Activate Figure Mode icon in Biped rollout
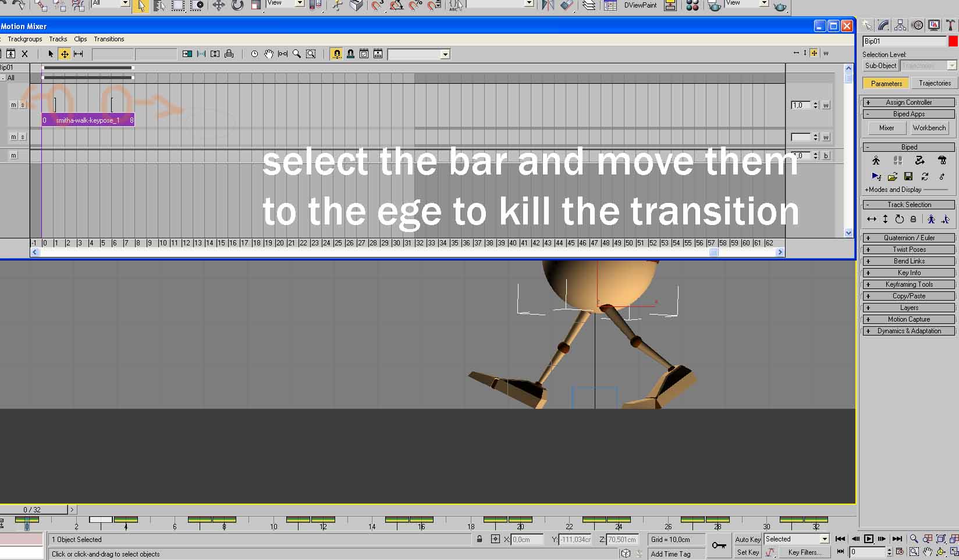 coord(876,160)
